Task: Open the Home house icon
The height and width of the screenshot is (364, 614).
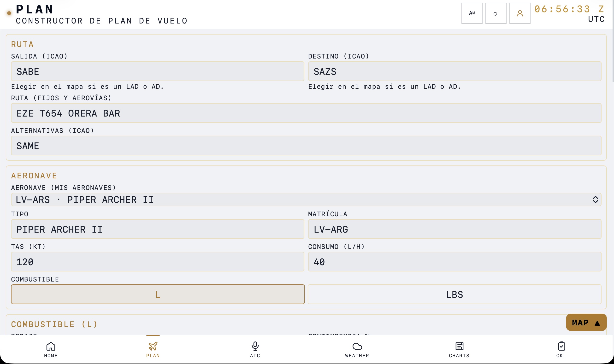Action: (51, 346)
